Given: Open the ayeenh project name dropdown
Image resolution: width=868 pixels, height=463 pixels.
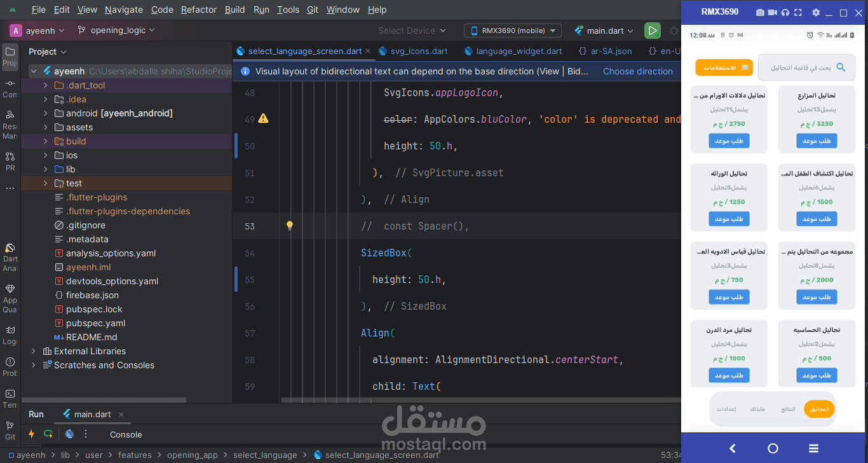Looking at the screenshot, I should 39,30.
